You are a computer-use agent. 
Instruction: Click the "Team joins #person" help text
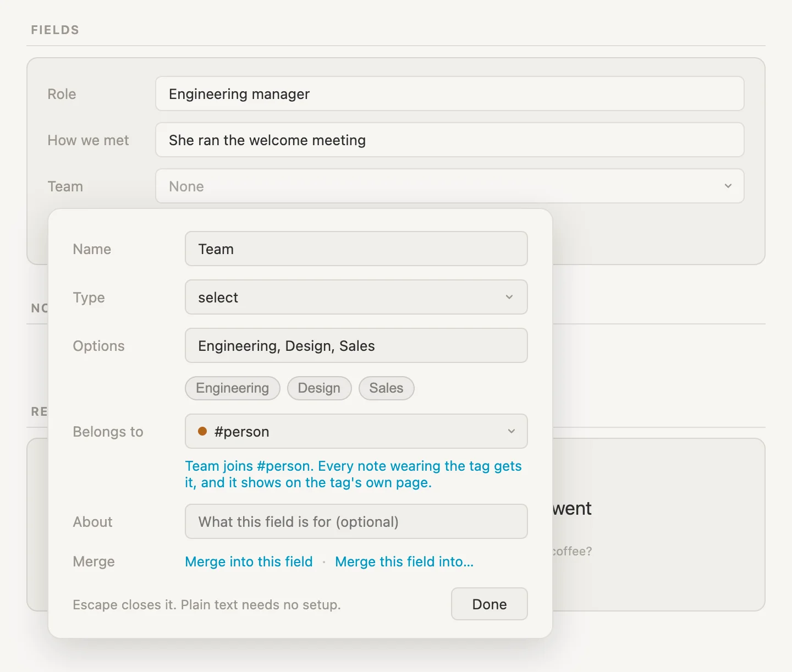pos(353,474)
